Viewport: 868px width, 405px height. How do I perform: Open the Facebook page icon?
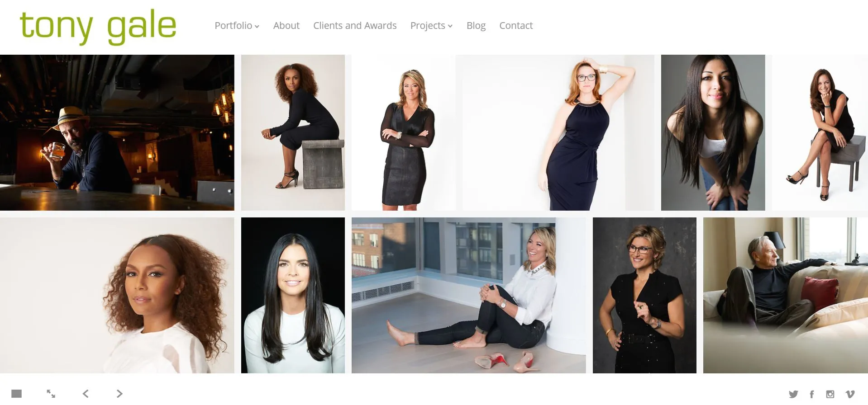[x=812, y=394]
